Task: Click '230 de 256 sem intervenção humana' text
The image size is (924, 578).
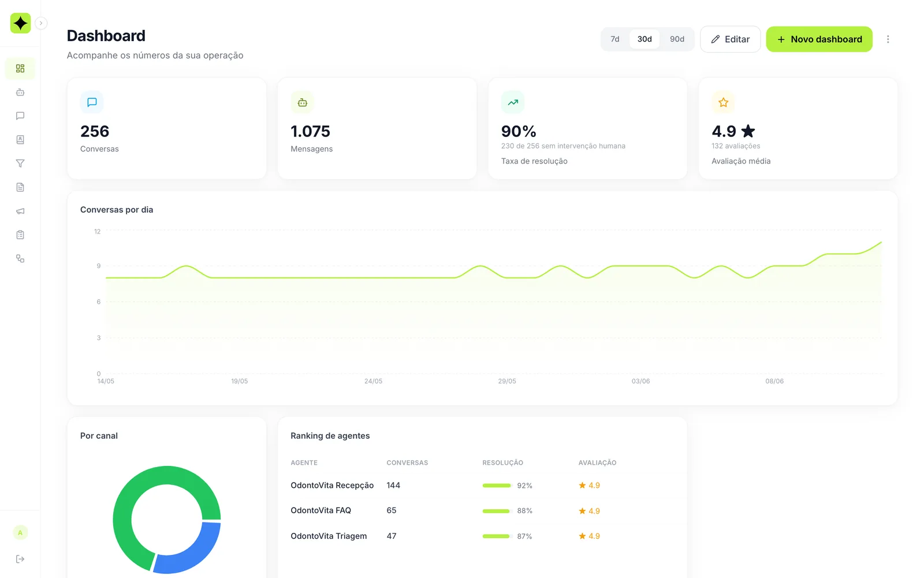Action: click(x=563, y=146)
